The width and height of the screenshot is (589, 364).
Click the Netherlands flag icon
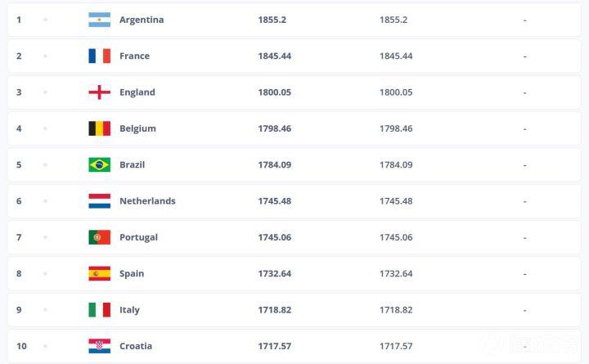click(x=99, y=200)
